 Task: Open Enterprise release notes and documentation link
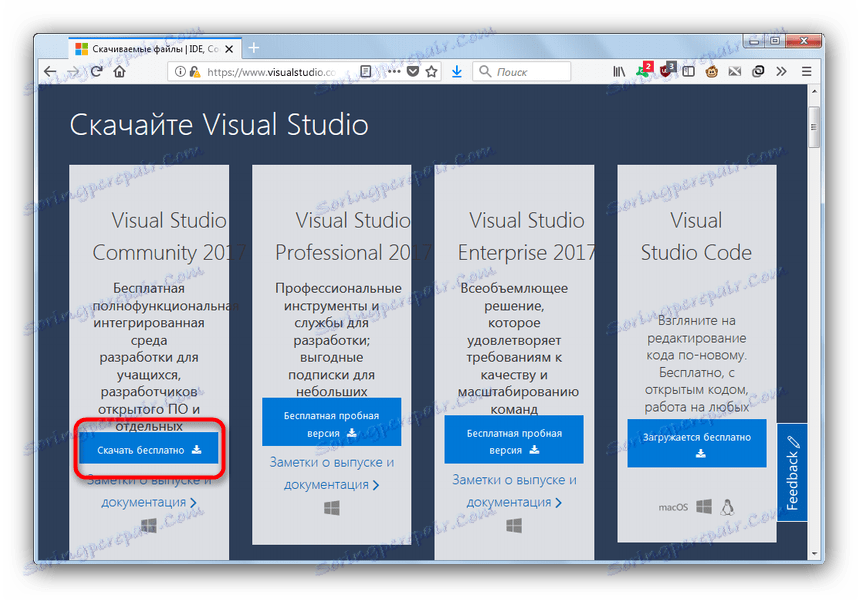(514, 491)
